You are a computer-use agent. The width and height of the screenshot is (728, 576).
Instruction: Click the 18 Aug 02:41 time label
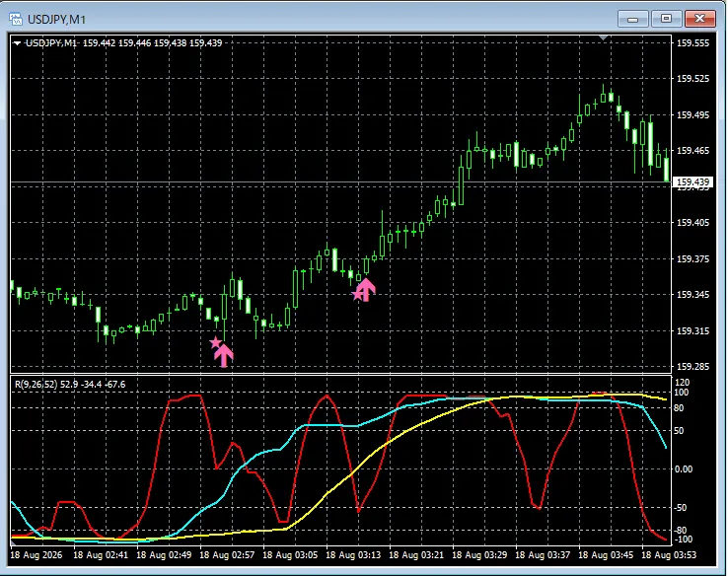point(101,555)
